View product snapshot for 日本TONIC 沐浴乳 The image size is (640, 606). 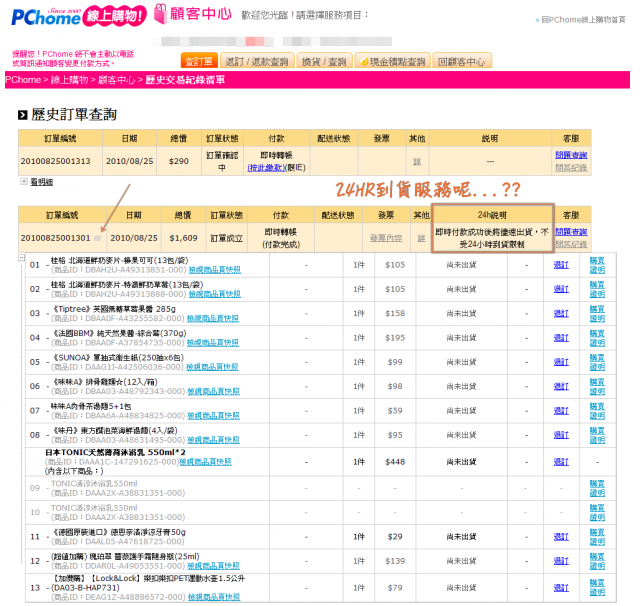205,462
